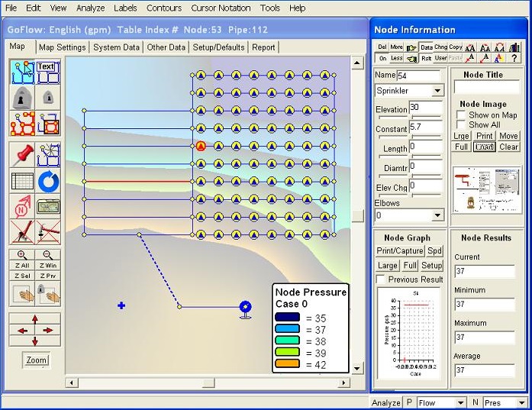The image size is (532, 410).
Task: Toggle the Rslt view button
Action: 426,58
